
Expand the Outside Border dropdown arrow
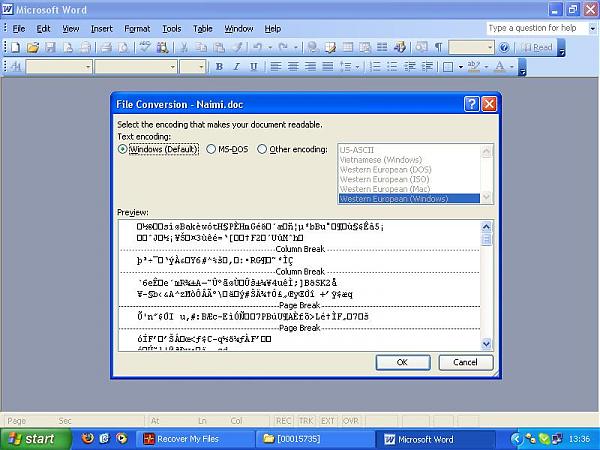[461, 67]
